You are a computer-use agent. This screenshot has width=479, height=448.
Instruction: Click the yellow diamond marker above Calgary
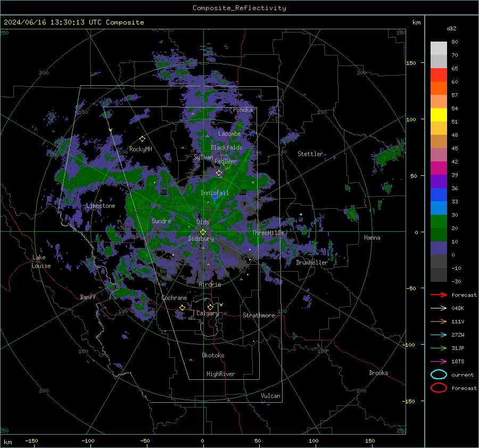point(210,307)
